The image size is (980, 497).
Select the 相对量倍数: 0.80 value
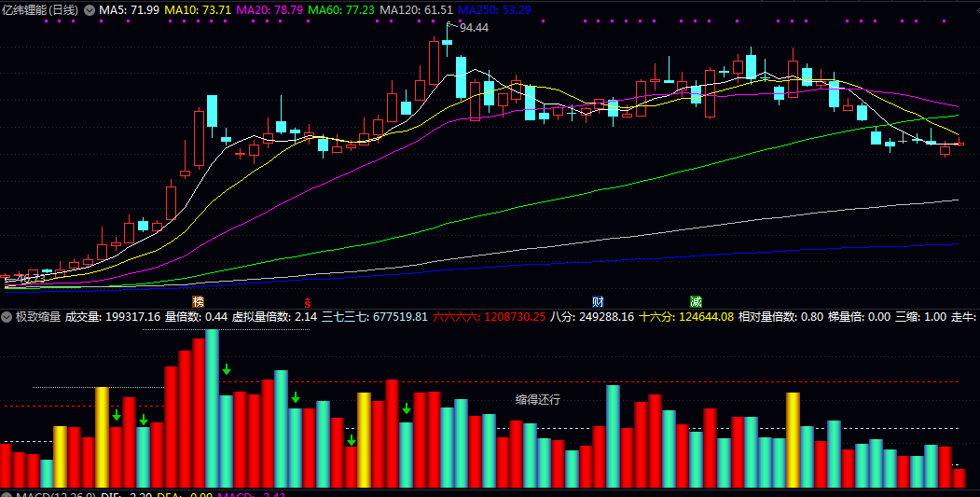pos(780,317)
